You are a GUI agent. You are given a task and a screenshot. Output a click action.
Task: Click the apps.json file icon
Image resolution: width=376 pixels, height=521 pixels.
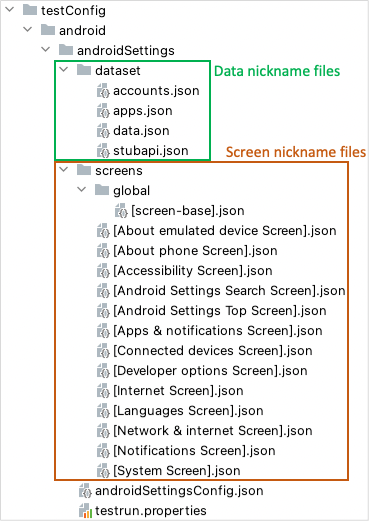103,111
